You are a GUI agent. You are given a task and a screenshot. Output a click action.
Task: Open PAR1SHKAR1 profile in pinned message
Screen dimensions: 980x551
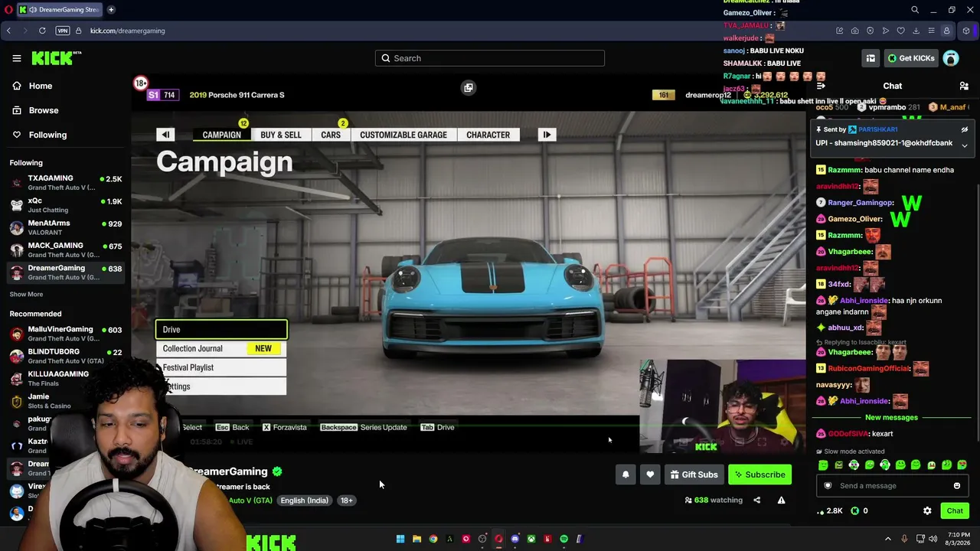click(877, 129)
